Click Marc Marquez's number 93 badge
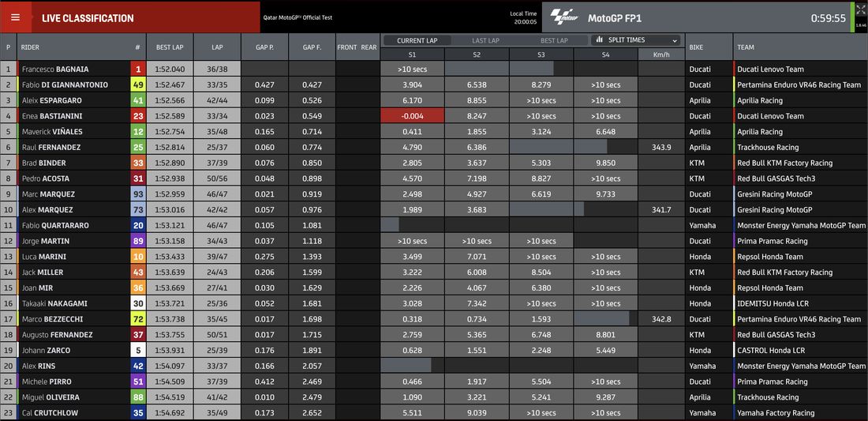This screenshot has height=421, width=868. pos(138,194)
